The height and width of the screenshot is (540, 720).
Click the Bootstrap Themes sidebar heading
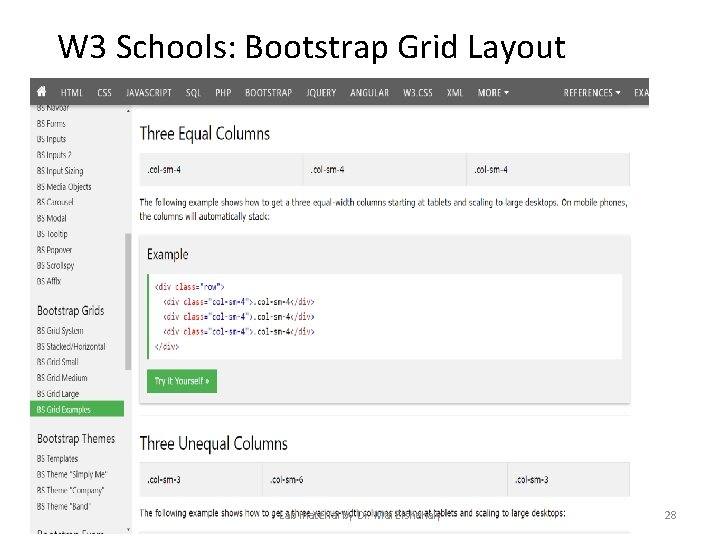(76, 439)
